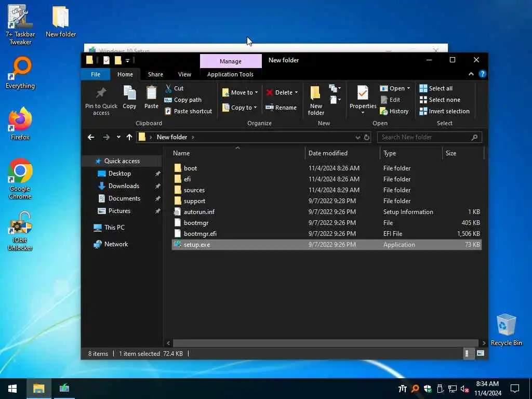Select Google Chrome desktop icon
The height and width of the screenshot is (399, 532).
coord(20,179)
